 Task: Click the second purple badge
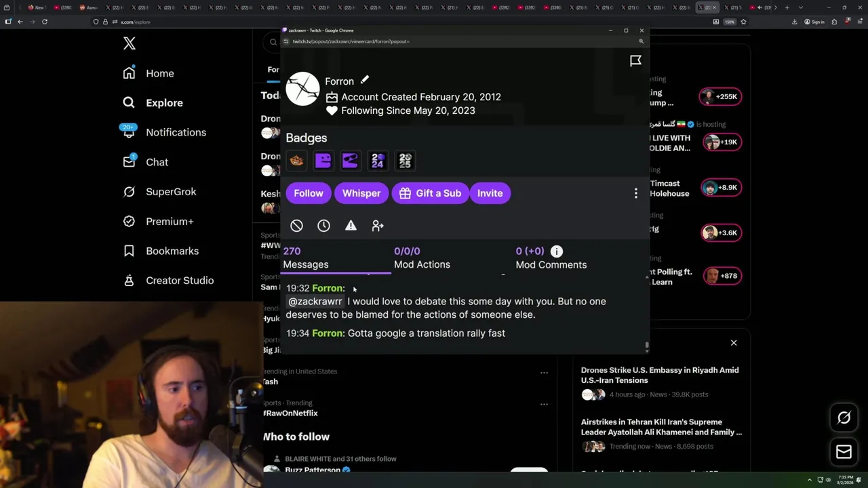(323, 161)
